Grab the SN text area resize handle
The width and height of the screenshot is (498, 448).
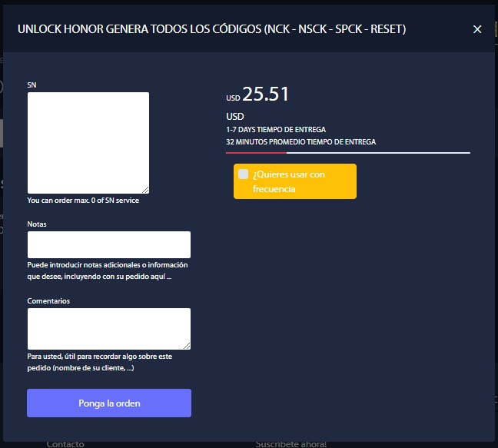145,190
